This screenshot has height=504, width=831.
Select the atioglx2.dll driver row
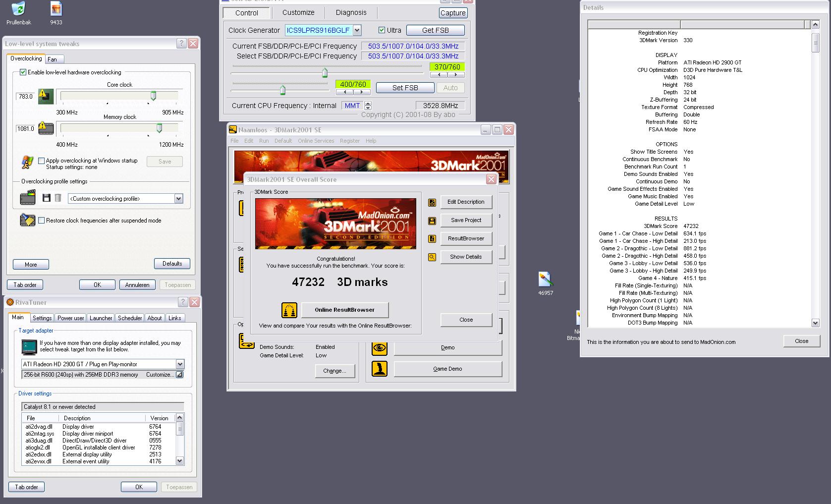(x=99, y=448)
